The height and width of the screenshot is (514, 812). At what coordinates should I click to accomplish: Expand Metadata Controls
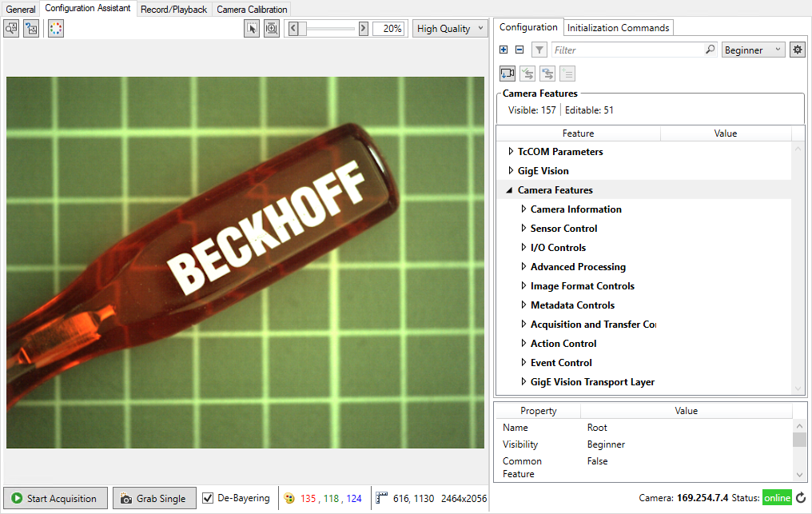(x=523, y=305)
